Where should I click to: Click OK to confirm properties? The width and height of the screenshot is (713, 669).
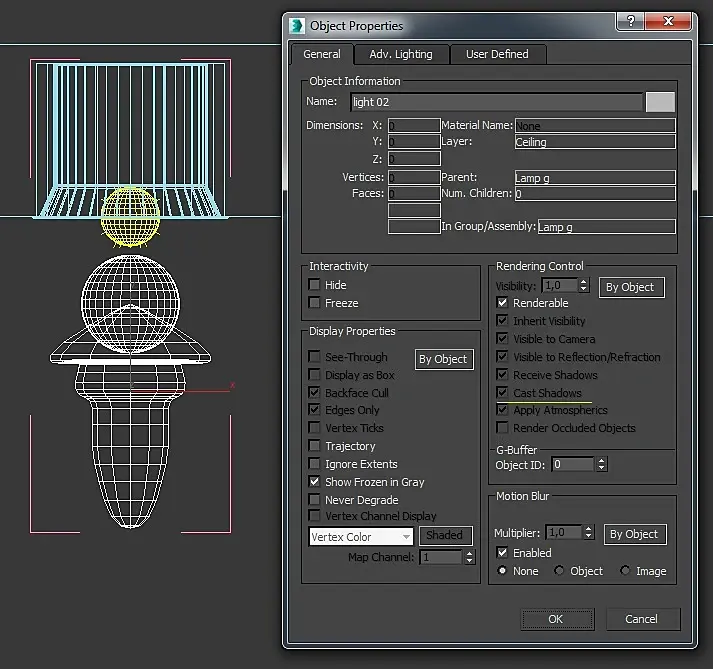(557, 619)
